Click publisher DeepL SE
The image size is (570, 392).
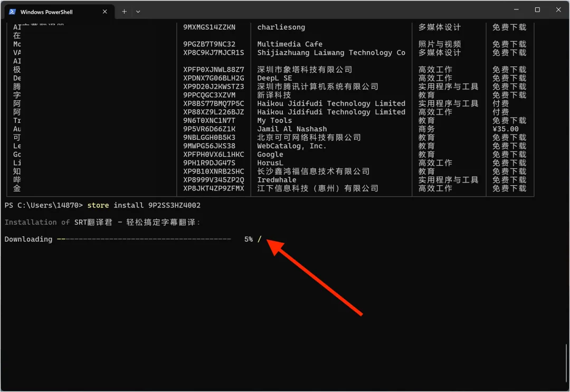click(x=274, y=78)
